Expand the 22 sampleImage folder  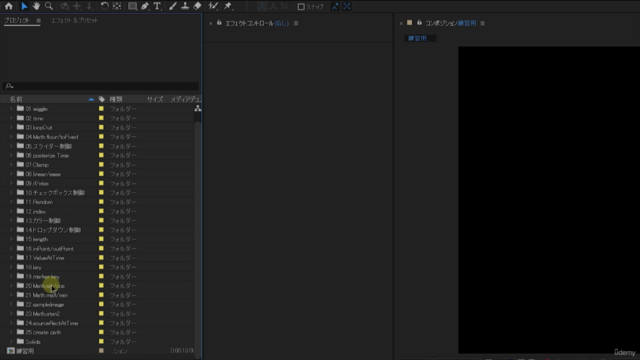click(11, 304)
